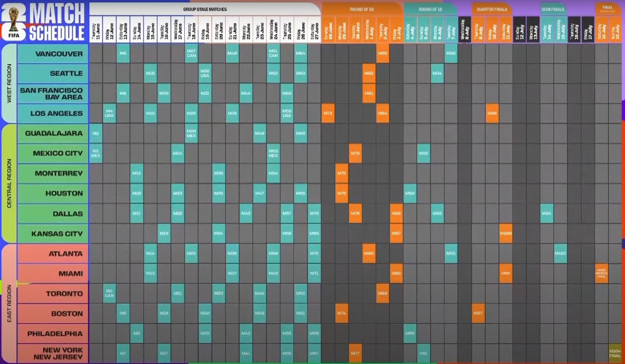Select the Quarter Finals header tab
Screen dimensions: 625x364
492,9
